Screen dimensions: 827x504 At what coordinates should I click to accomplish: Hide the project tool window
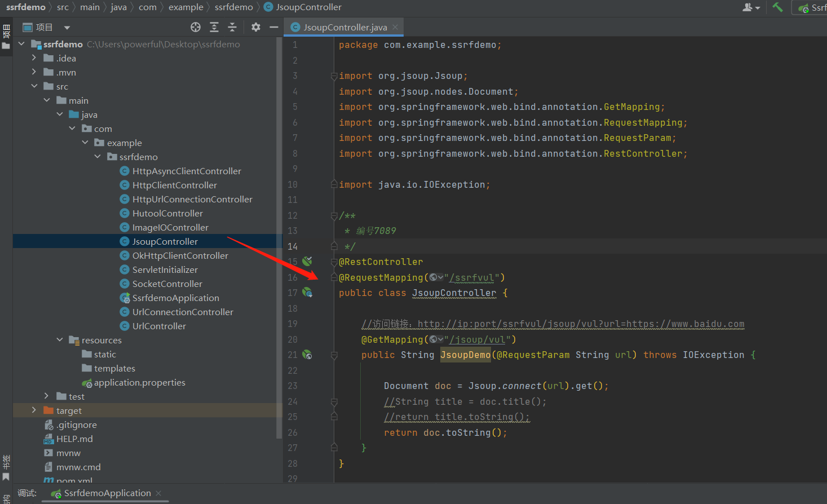tap(274, 27)
